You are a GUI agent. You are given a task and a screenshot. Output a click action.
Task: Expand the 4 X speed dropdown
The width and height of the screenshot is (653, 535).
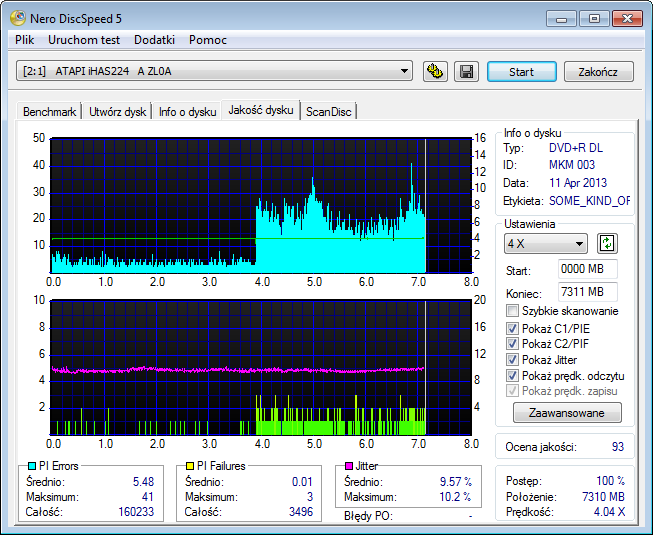pos(546,244)
